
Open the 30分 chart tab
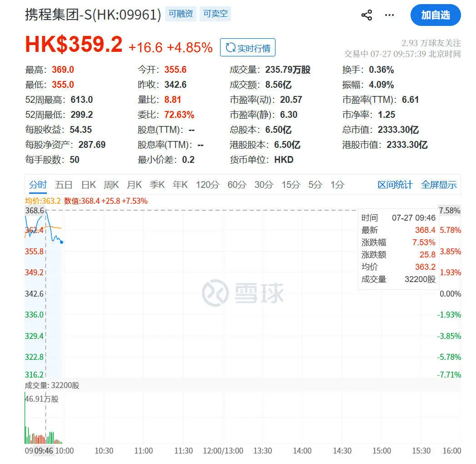264,185
